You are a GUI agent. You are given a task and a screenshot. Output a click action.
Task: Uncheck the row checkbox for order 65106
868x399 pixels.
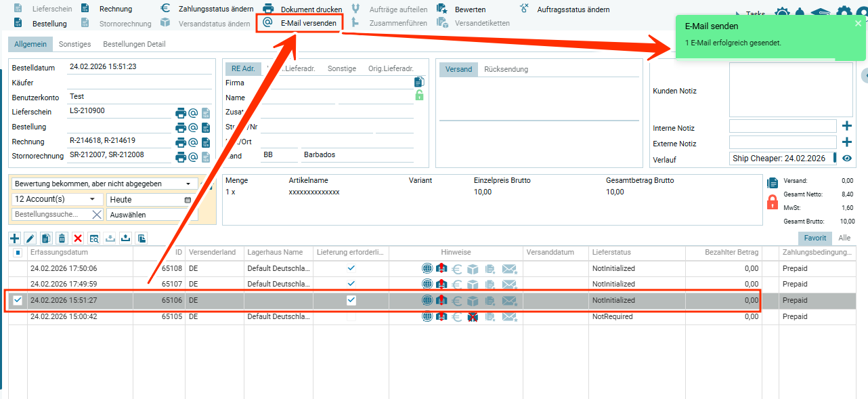coord(18,300)
